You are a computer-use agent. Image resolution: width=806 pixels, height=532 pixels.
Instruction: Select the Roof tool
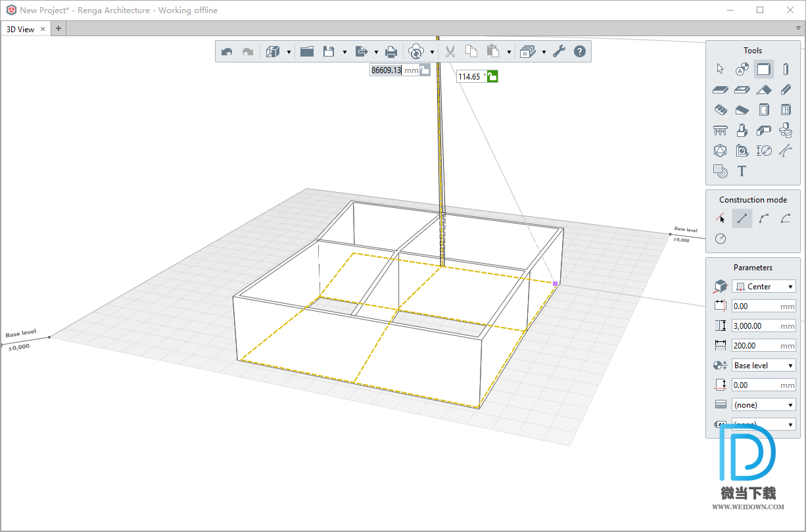(x=763, y=89)
